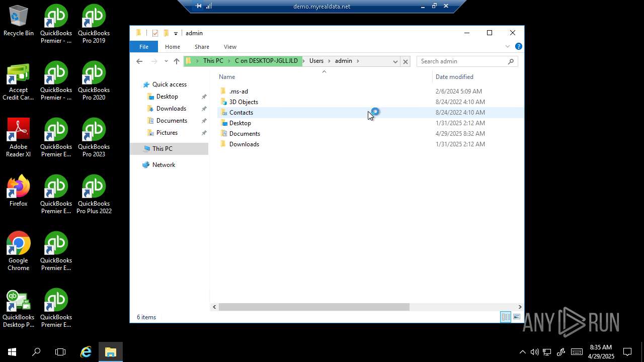Screen dimensions: 644x362
Task: Sort by Name column header
Action: click(x=227, y=77)
